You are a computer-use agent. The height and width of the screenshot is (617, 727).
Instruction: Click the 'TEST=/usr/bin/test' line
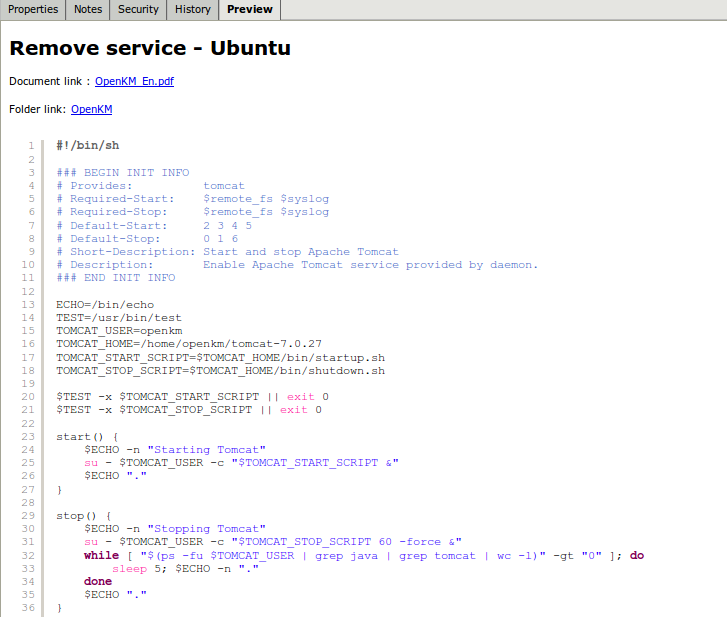[119, 318]
